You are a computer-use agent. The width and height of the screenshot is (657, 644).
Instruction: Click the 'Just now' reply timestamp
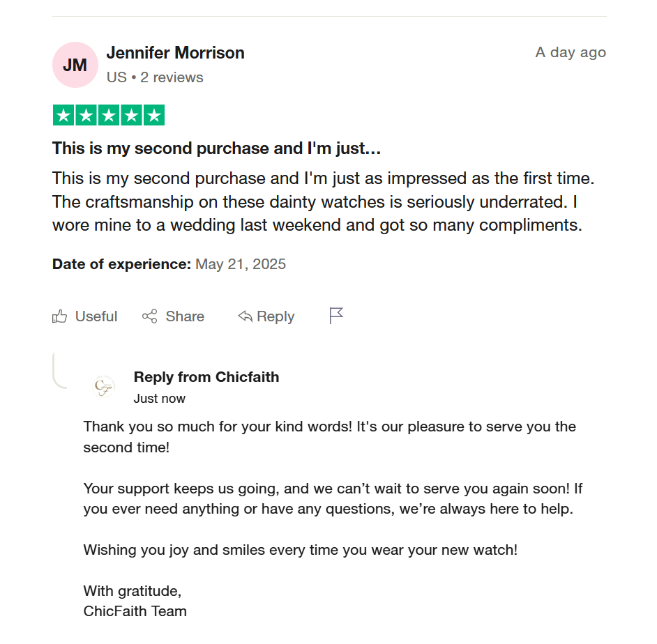point(160,399)
